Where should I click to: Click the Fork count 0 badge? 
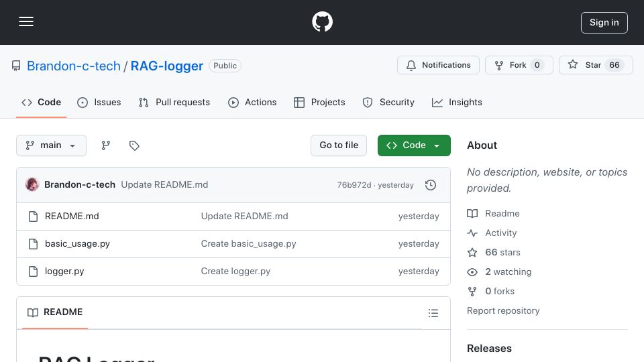tap(537, 65)
